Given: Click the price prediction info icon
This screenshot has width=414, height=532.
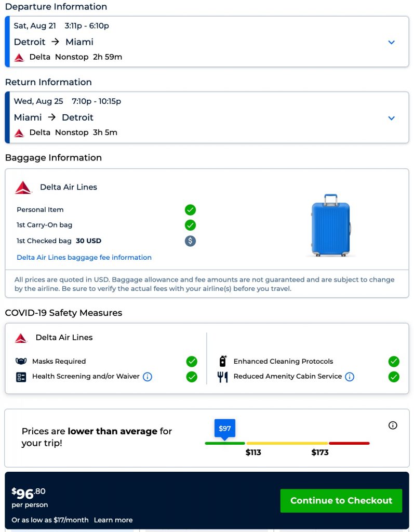Looking at the screenshot, I should (393, 425).
